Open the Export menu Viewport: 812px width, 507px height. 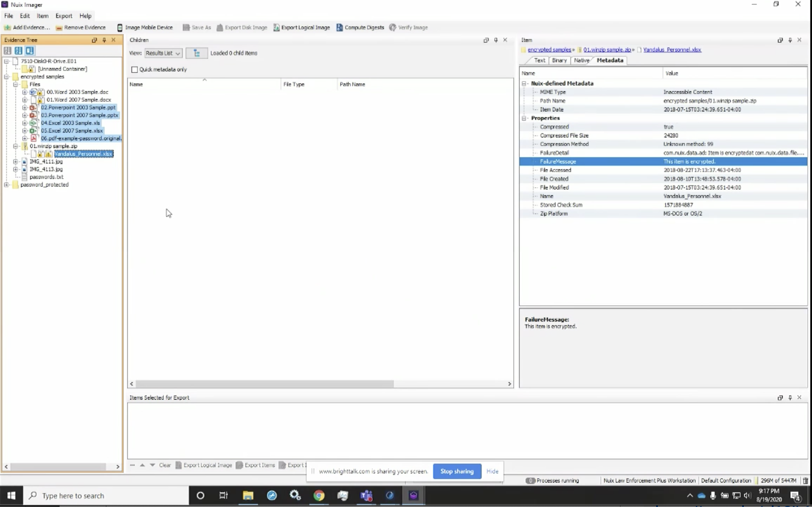[63, 16]
